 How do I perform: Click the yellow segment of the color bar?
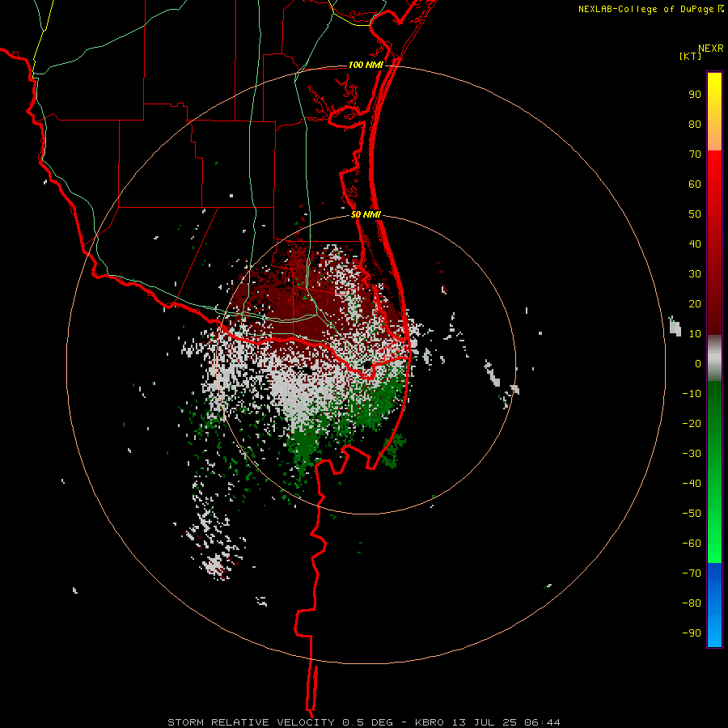coord(714,112)
